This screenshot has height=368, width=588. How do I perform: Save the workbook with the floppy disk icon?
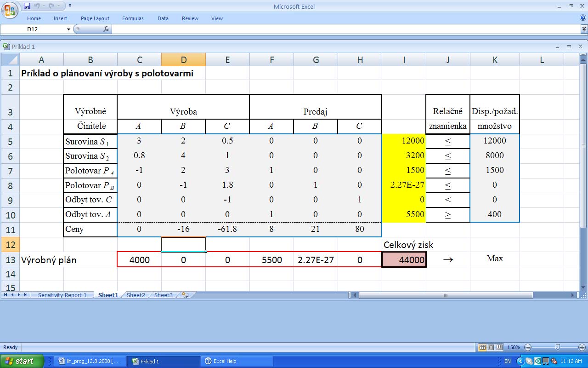click(27, 6)
